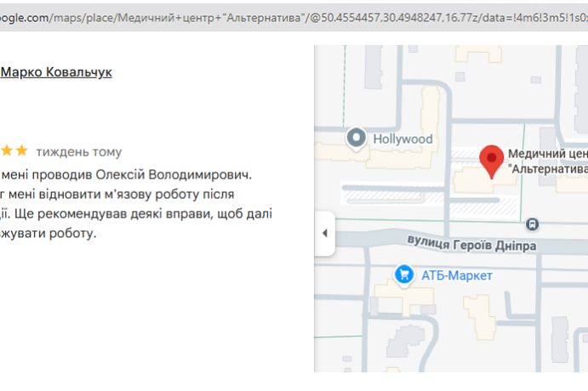Click the АТБ-Маркет shopping cart icon
588x391 pixels.
click(x=405, y=275)
